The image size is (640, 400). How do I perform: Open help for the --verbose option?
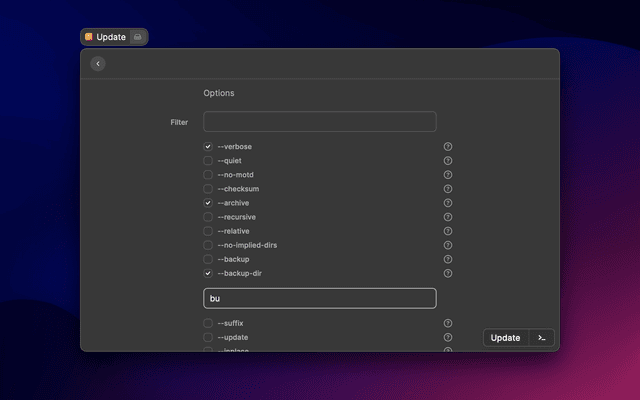click(x=448, y=147)
